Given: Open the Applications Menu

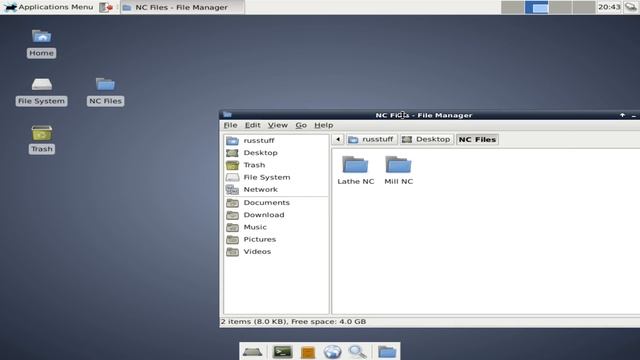Looking at the screenshot, I should point(48,7).
